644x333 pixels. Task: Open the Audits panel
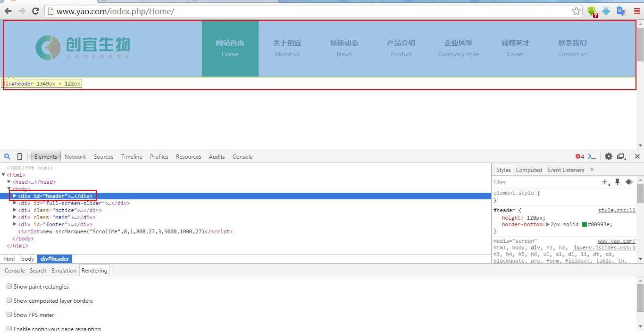click(x=217, y=157)
